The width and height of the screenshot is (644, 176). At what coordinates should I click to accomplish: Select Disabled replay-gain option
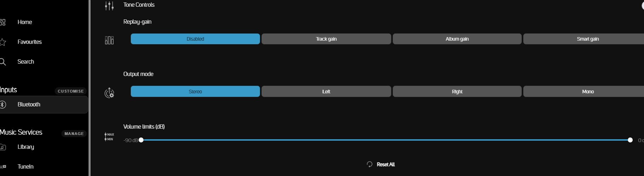[x=195, y=39]
